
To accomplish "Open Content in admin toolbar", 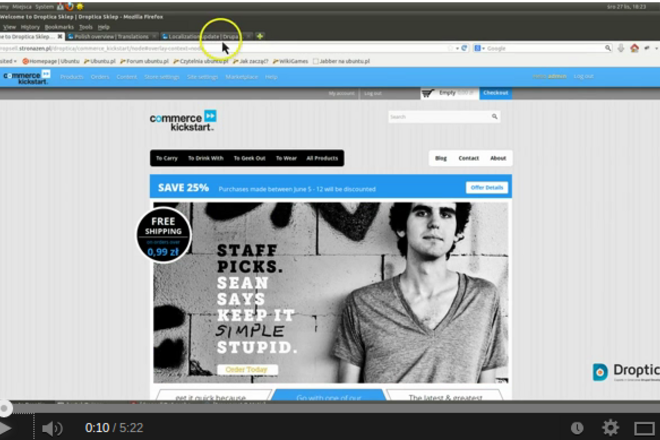I will coord(127,77).
